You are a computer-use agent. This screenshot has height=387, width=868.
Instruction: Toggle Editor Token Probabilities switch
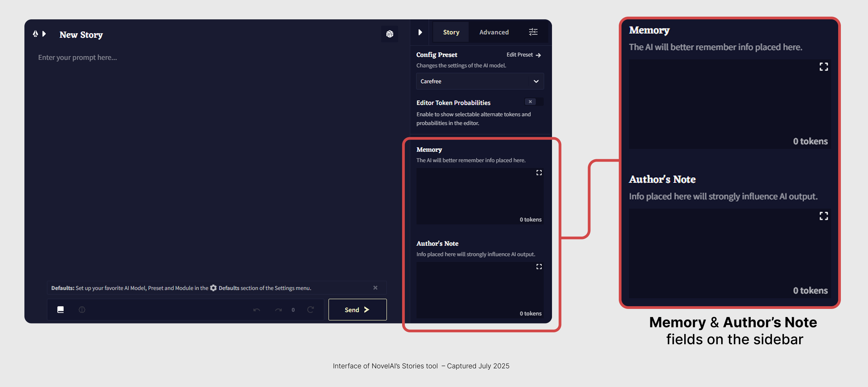click(x=533, y=102)
